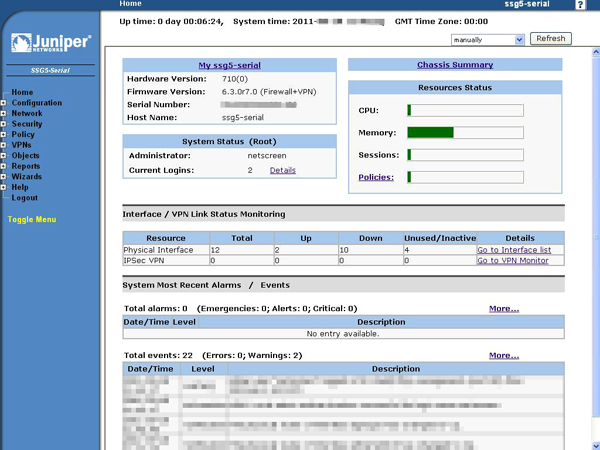600x450 pixels.
Task: Open the Chassis Summary link
Action: [x=455, y=65]
